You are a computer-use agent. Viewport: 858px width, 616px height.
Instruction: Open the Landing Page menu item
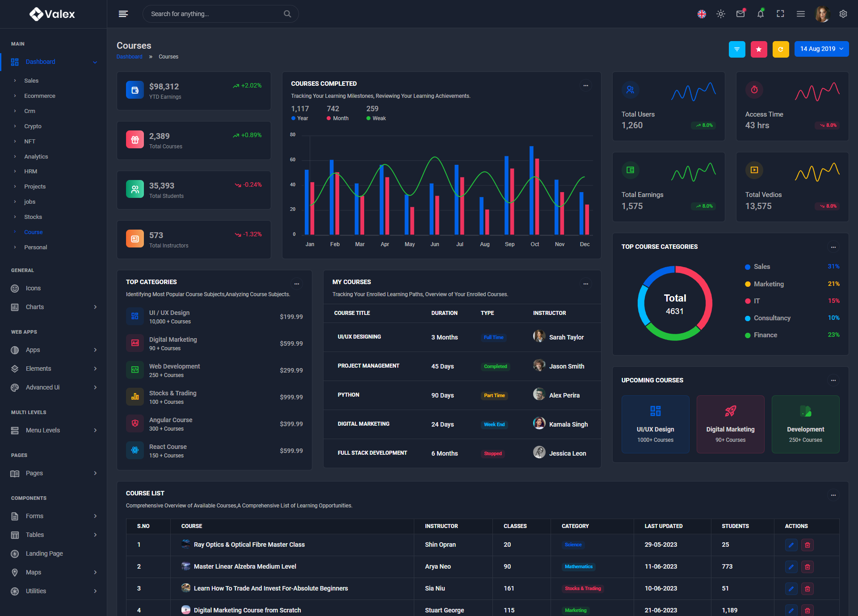point(44,553)
